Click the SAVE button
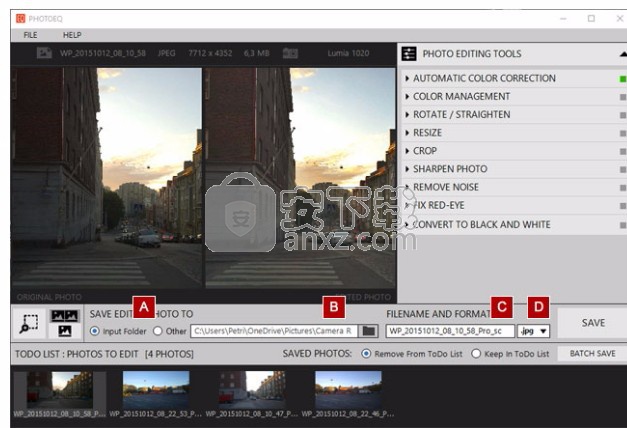 (x=593, y=323)
